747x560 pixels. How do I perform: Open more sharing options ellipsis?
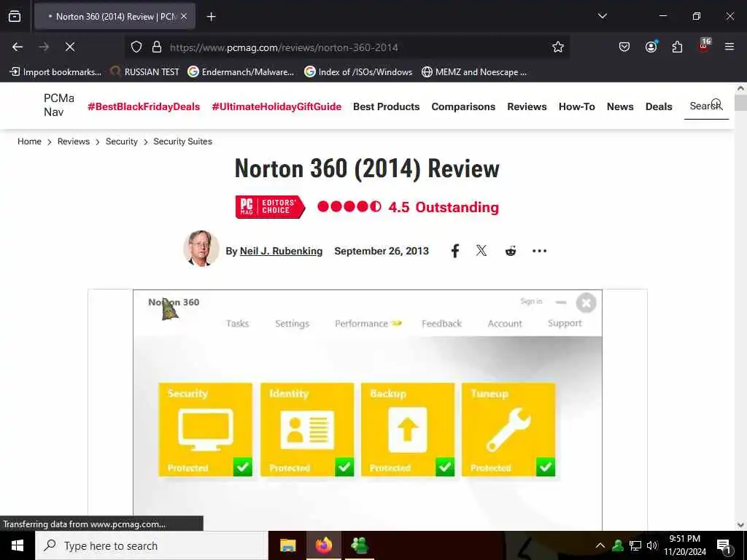tap(539, 251)
